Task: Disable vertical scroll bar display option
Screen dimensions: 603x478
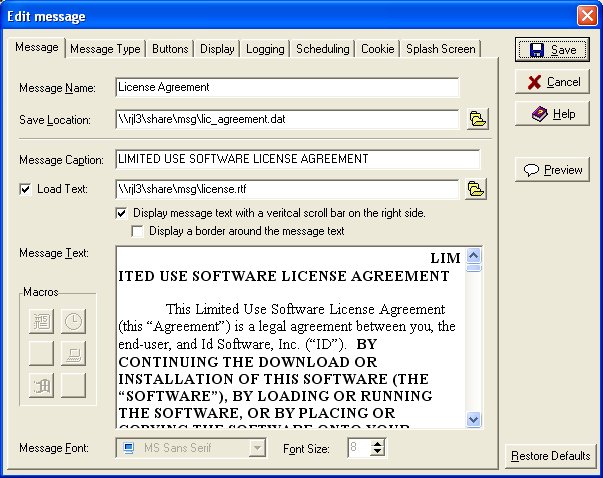Action: tap(121, 213)
